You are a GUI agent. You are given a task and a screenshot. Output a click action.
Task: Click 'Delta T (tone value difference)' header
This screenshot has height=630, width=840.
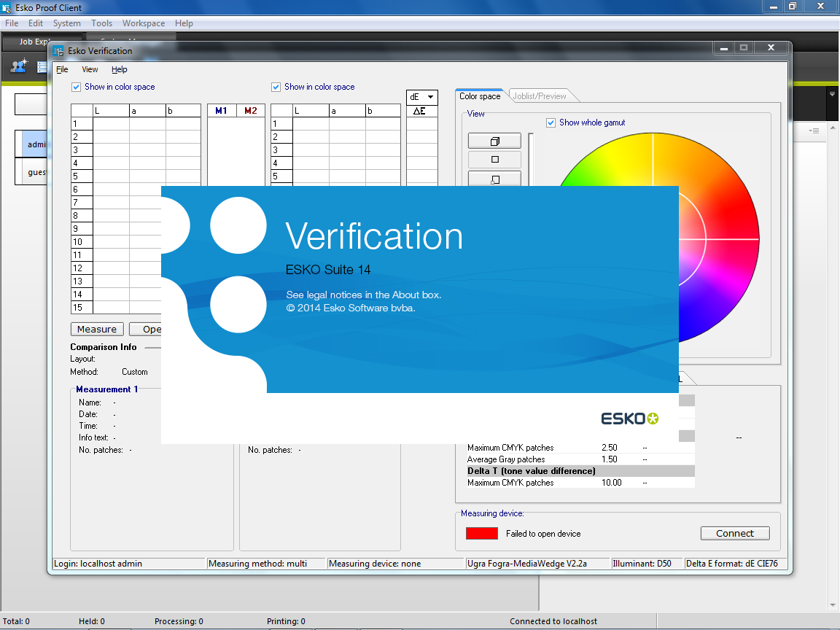point(580,471)
